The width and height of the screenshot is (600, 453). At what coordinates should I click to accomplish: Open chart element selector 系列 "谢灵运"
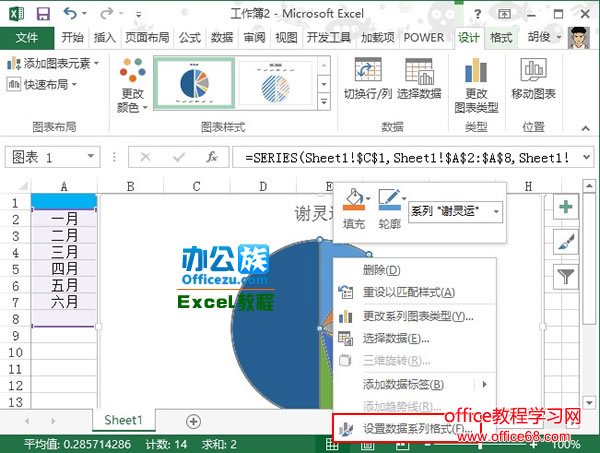pyautogui.click(x=455, y=212)
